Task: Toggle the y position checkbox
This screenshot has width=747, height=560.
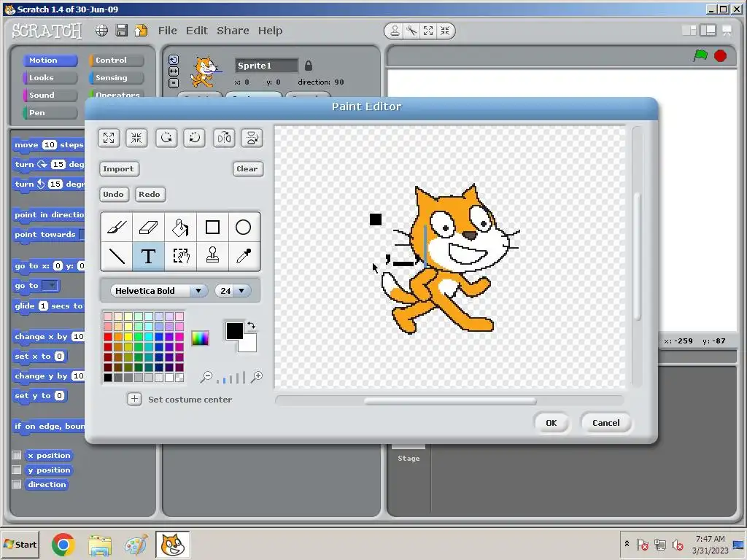Action: [17, 470]
